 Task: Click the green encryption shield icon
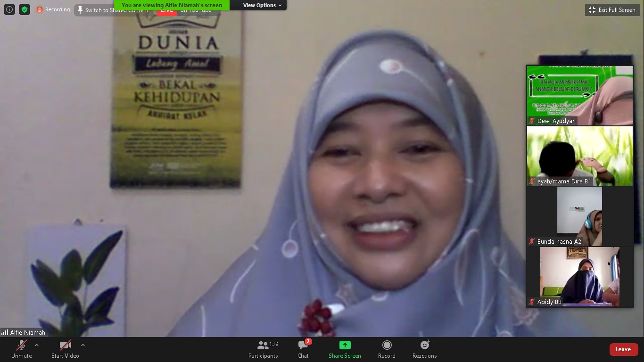tap(25, 9)
